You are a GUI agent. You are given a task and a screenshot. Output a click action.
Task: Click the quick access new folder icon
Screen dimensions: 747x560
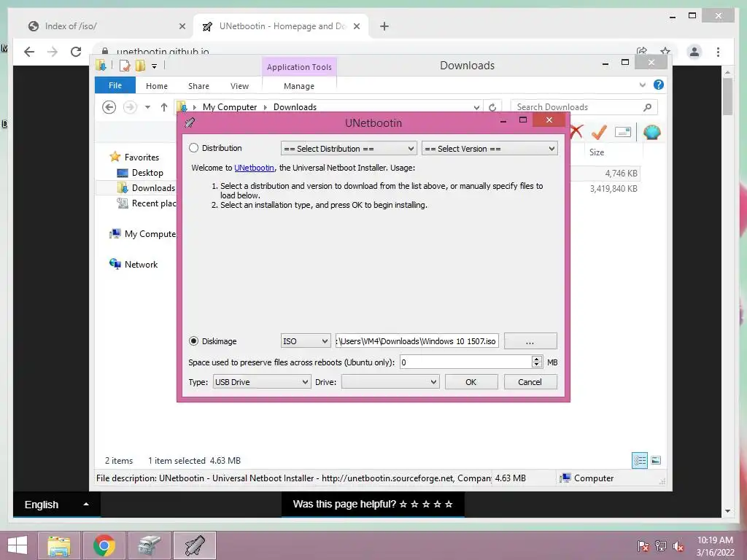pyautogui.click(x=140, y=65)
